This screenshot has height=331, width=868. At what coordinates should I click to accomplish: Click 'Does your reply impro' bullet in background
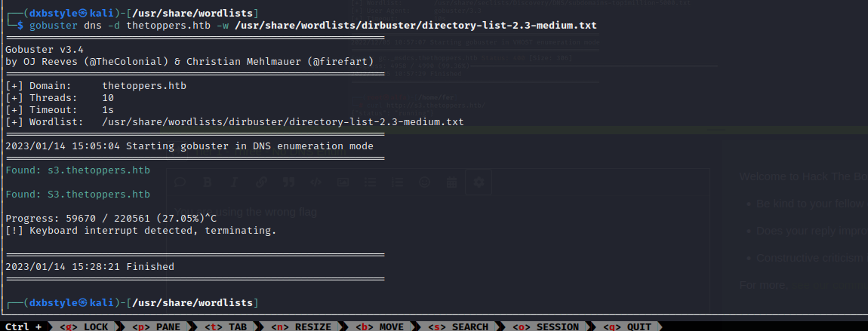click(x=812, y=231)
